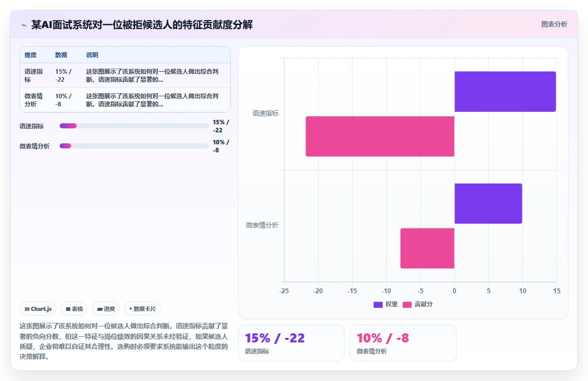This screenshot has width=588, height=381.
Task: Open the 10% / -8 微表情分析 data card
Action: click(x=403, y=343)
